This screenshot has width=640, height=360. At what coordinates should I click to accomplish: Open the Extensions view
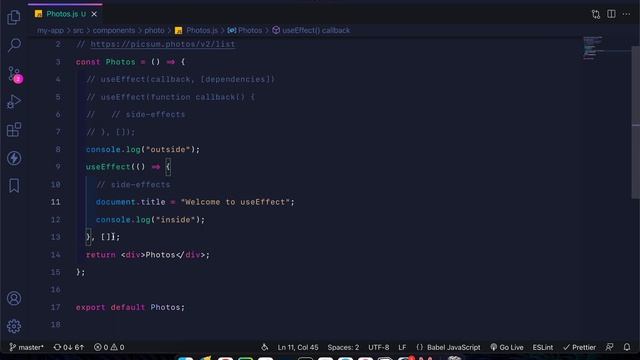[14, 130]
